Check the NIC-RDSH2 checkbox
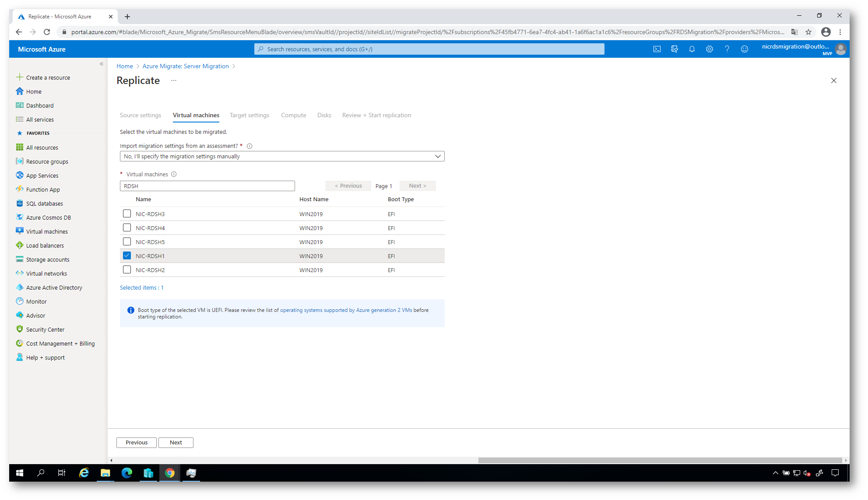 [127, 269]
